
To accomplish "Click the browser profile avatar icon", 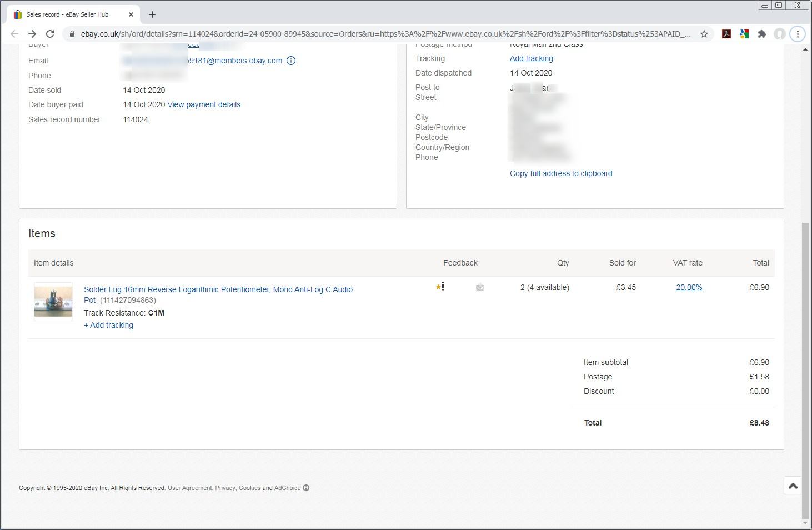I will (780, 34).
